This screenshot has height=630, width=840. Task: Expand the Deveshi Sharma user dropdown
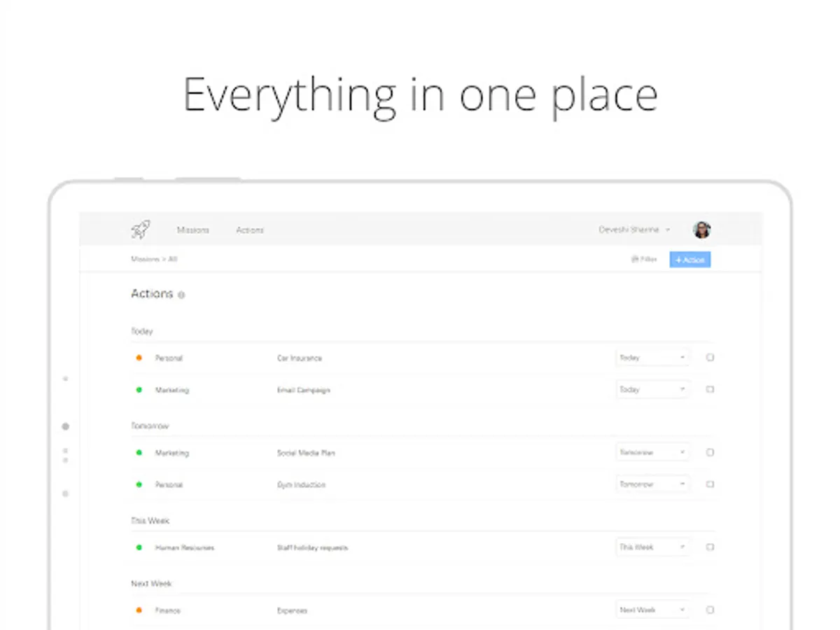(x=634, y=230)
